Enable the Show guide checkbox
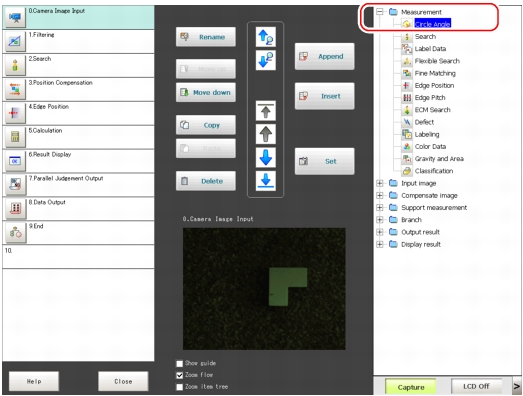The width and height of the screenshot is (523, 396). coord(180,363)
